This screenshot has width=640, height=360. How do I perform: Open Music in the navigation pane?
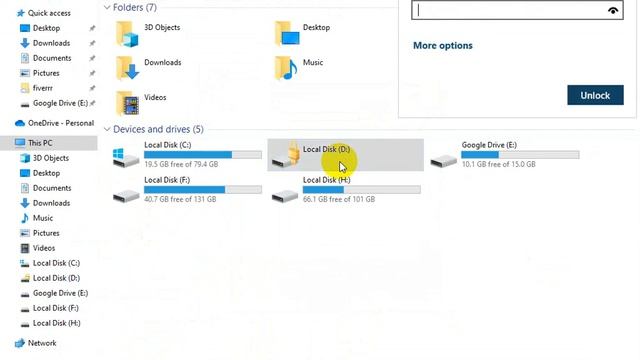[x=42, y=218]
